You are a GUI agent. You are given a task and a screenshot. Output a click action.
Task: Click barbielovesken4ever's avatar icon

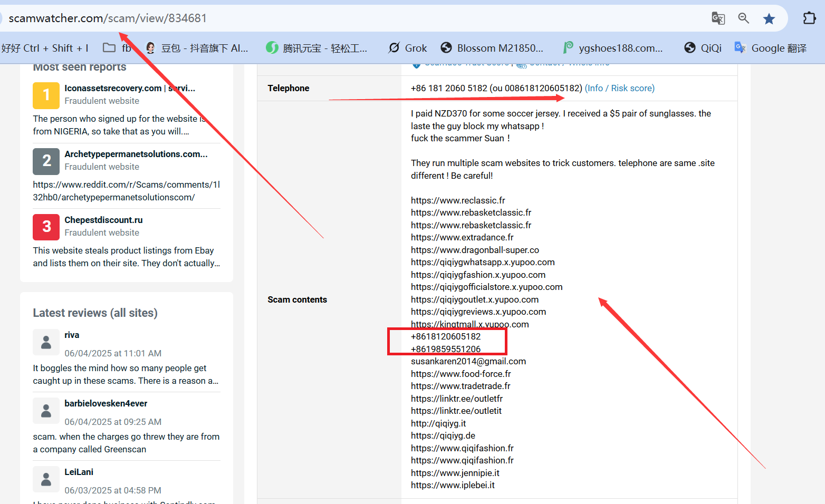pyautogui.click(x=46, y=411)
